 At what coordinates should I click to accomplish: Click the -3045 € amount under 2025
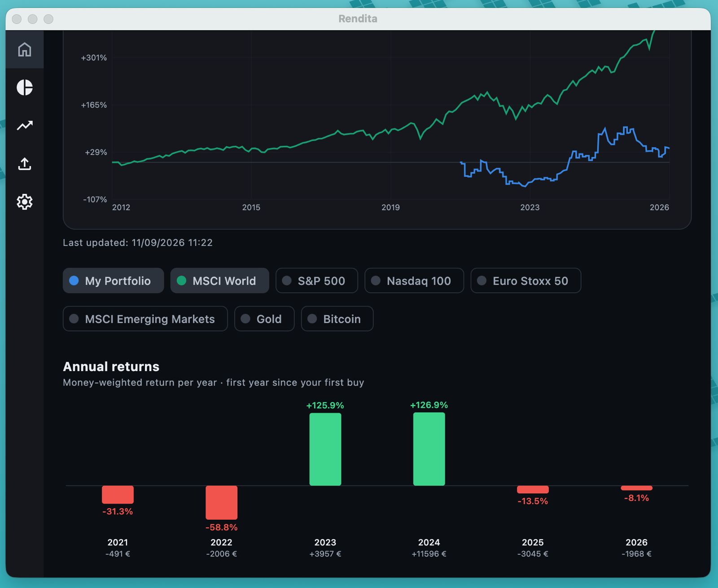[x=533, y=554]
